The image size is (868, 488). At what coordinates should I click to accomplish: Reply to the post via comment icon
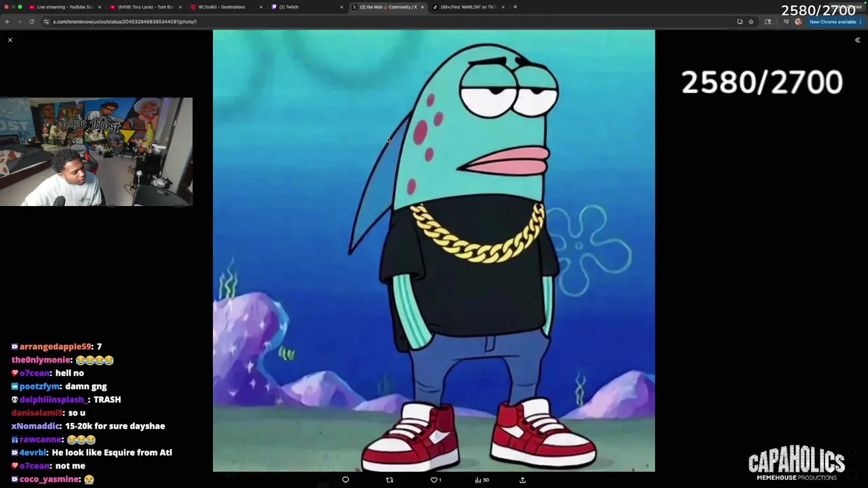[x=345, y=480]
